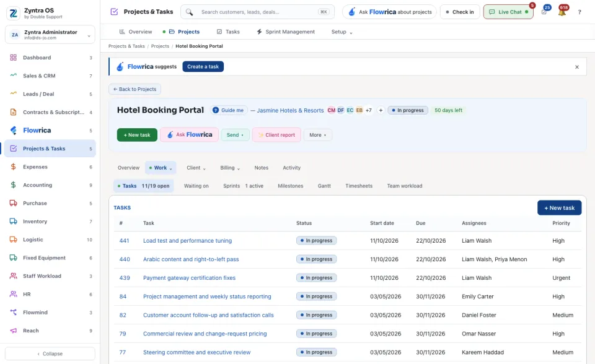Open the Staff Workload people icon
The image size is (595, 364).
(x=13, y=276)
